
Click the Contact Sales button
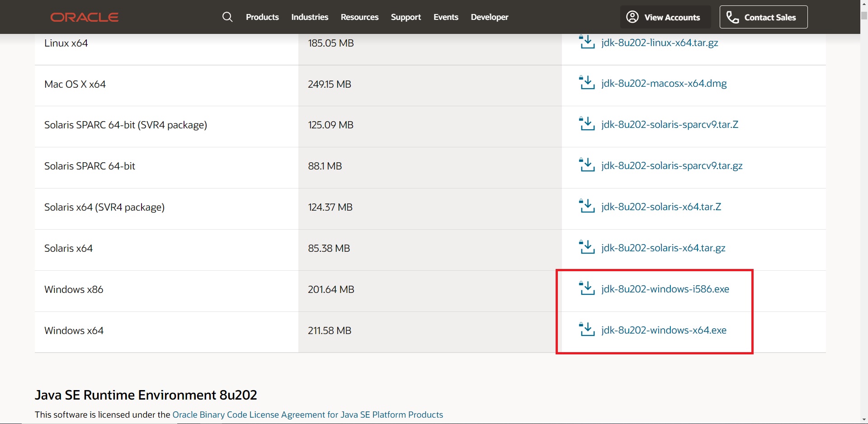[x=764, y=17]
